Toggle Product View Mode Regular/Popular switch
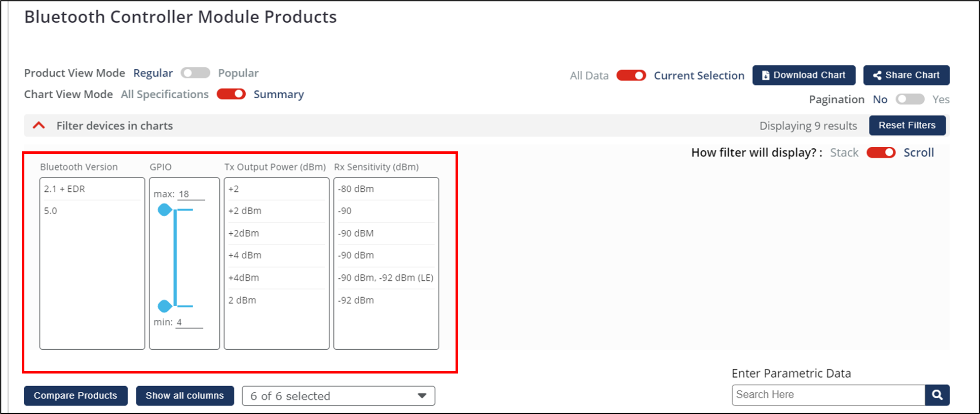The height and width of the screenshot is (414, 980). [196, 73]
